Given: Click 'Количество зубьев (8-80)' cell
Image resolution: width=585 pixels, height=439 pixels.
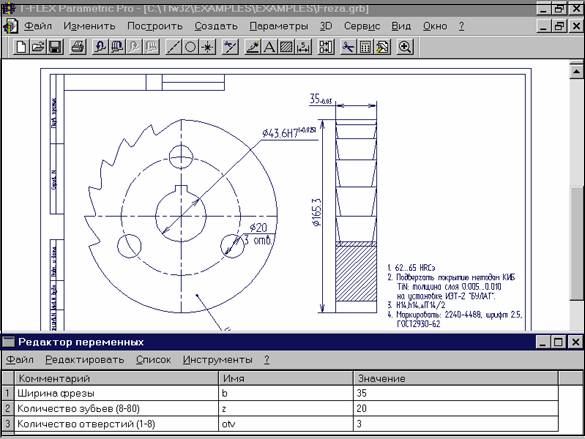Looking at the screenshot, I should [116, 408].
